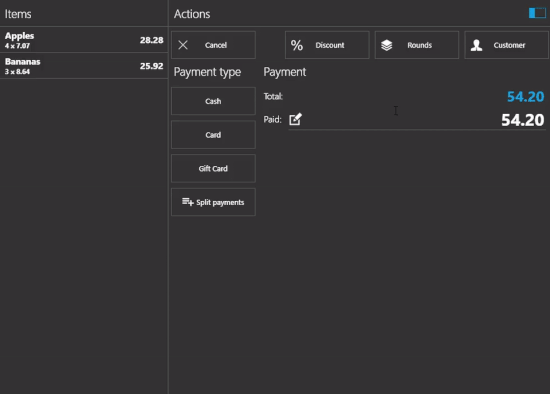
Task: Click the Apples quantity 4 x 7.07
Action: coord(17,46)
